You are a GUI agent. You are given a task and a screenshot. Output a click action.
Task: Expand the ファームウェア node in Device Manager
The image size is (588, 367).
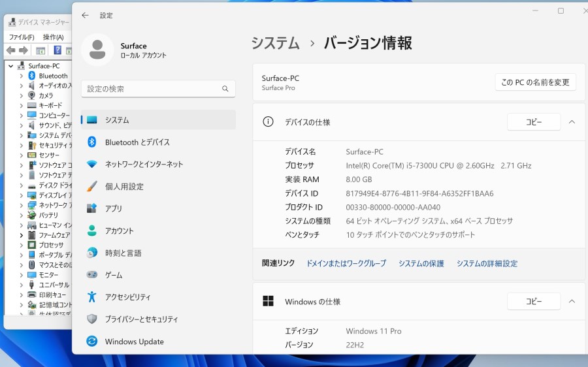(22, 235)
